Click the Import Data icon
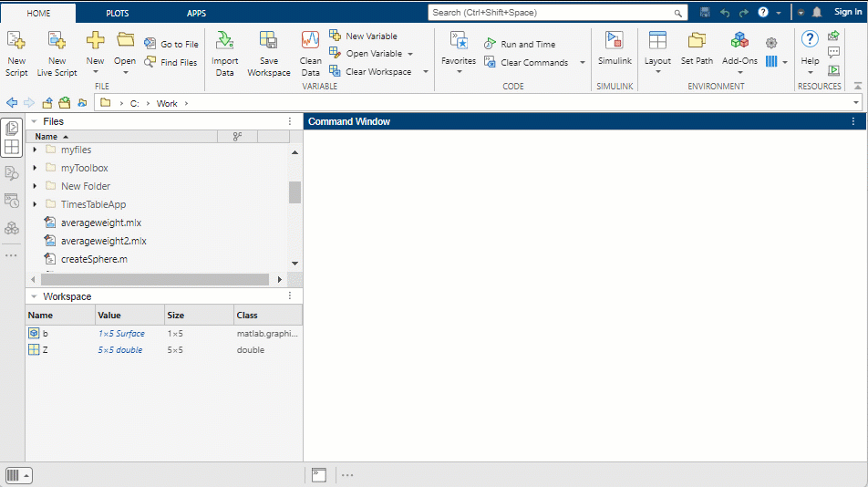868x487 pixels. [224, 53]
